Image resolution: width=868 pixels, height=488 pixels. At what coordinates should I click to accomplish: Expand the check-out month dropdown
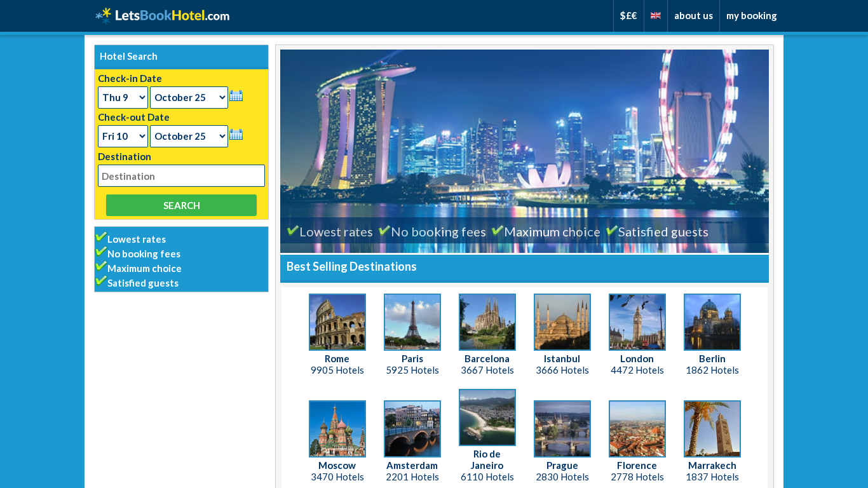[189, 137]
